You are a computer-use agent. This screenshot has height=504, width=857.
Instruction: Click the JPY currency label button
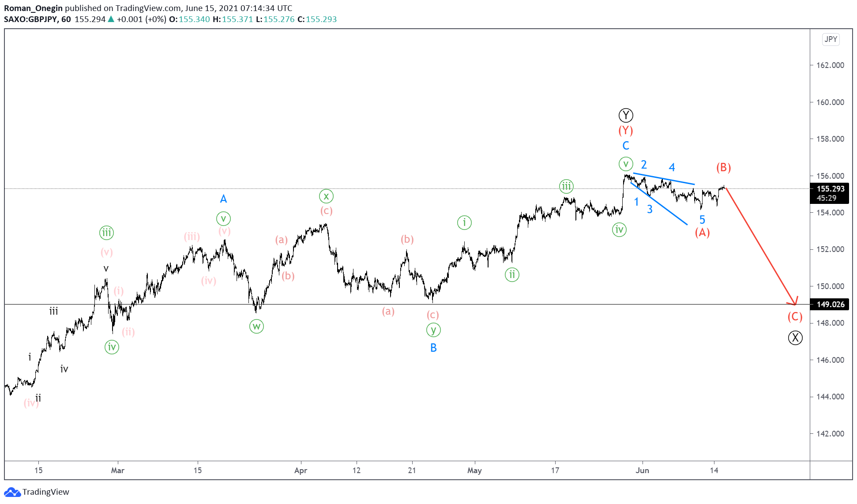click(x=831, y=39)
